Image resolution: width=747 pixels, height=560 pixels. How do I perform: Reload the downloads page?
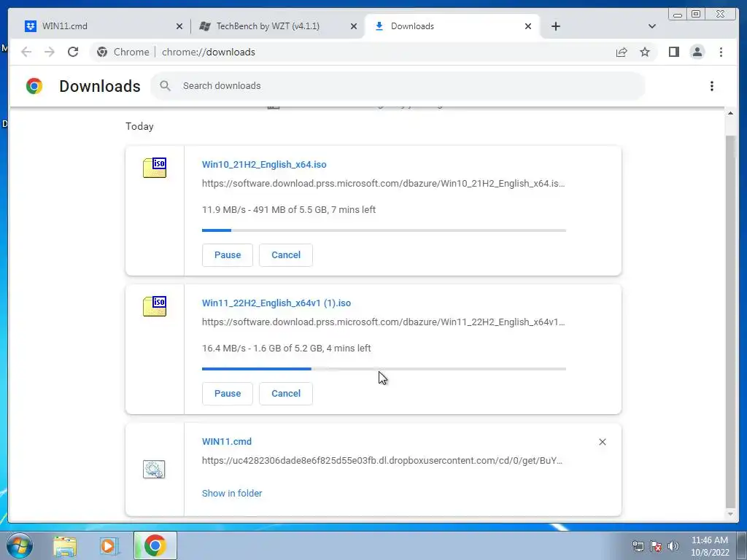click(73, 52)
